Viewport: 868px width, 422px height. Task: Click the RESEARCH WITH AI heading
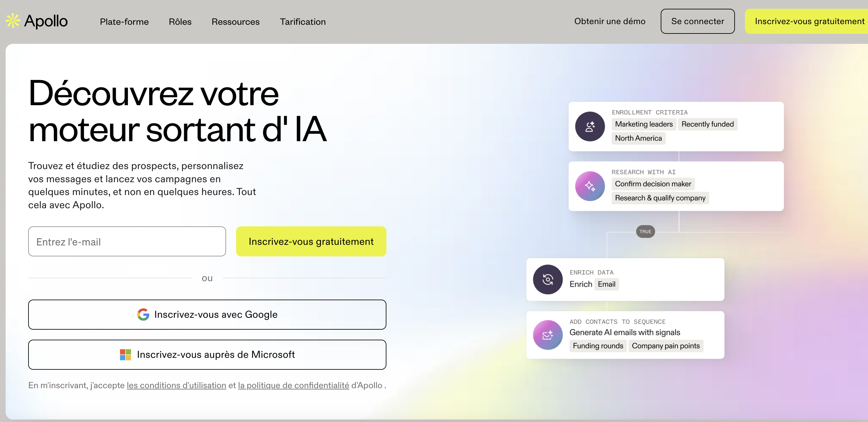(643, 172)
